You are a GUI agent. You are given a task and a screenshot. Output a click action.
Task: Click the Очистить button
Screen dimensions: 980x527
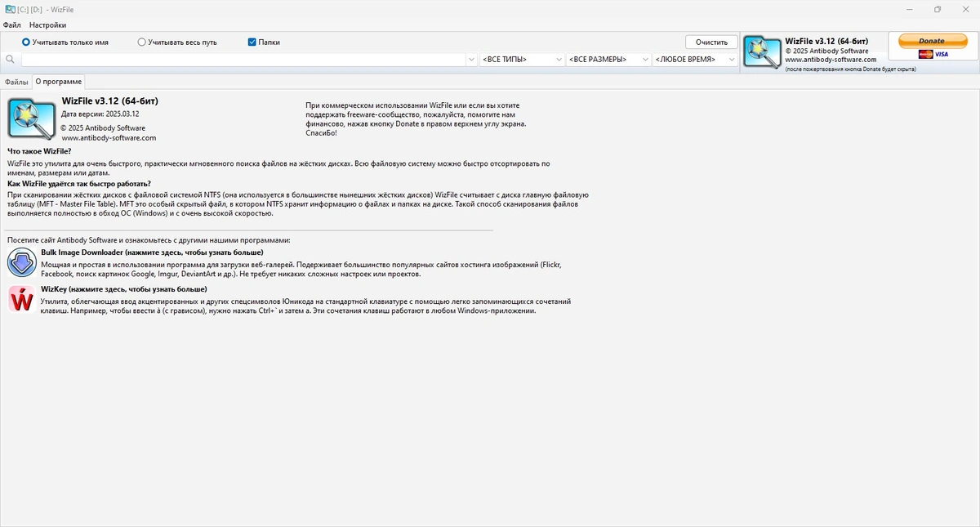tap(711, 42)
